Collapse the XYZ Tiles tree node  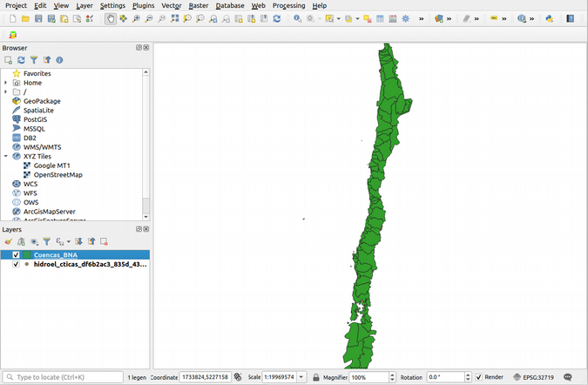(6, 156)
